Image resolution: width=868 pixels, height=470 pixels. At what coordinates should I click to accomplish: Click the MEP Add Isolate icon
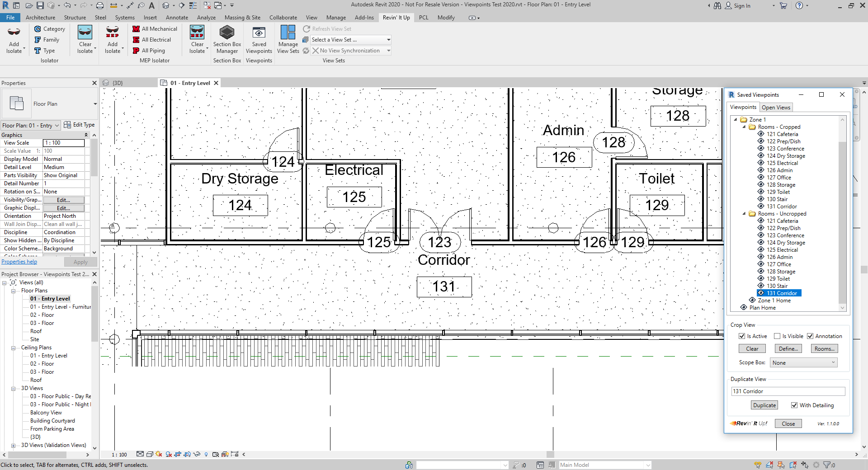click(112, 32)
